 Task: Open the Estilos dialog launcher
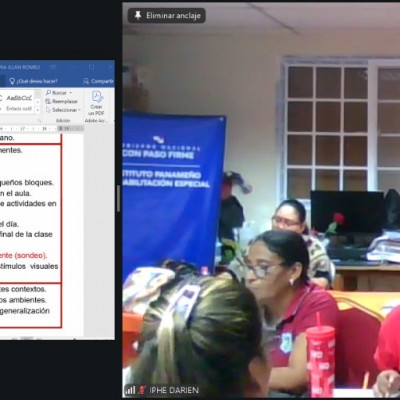click(x=40, y=120)
